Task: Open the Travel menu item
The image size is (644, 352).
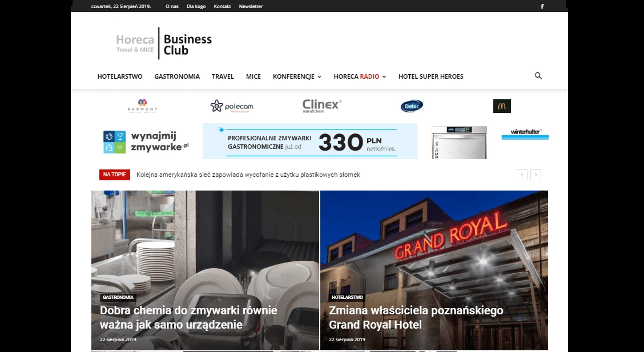Action: coord(223,76)
